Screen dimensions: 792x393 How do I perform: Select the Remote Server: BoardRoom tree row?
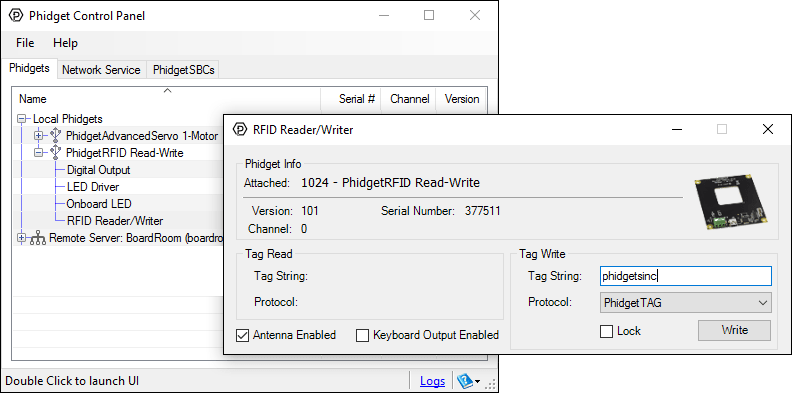[136, 238]
